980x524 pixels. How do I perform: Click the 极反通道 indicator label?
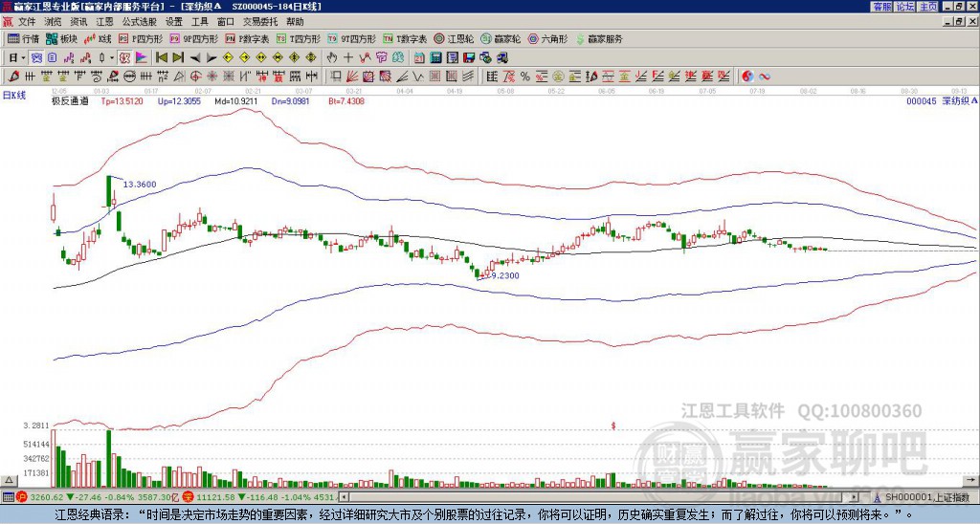click(70, 101)
